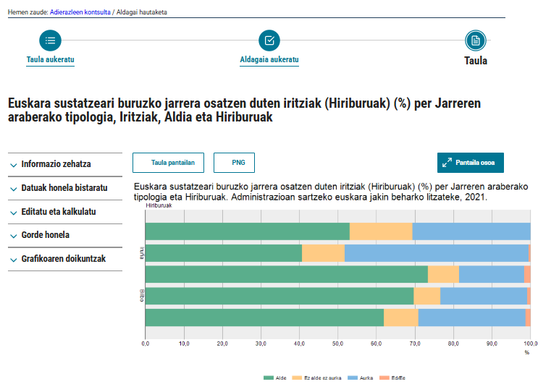Open the Gorde honela section
559x392 pixels.
point(46,235)
